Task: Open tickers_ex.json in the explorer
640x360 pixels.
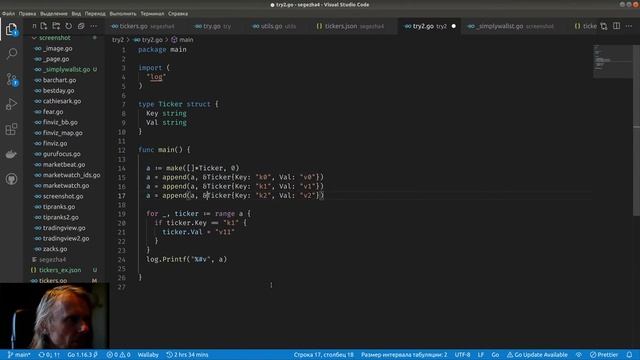Action: click(60, 270)
